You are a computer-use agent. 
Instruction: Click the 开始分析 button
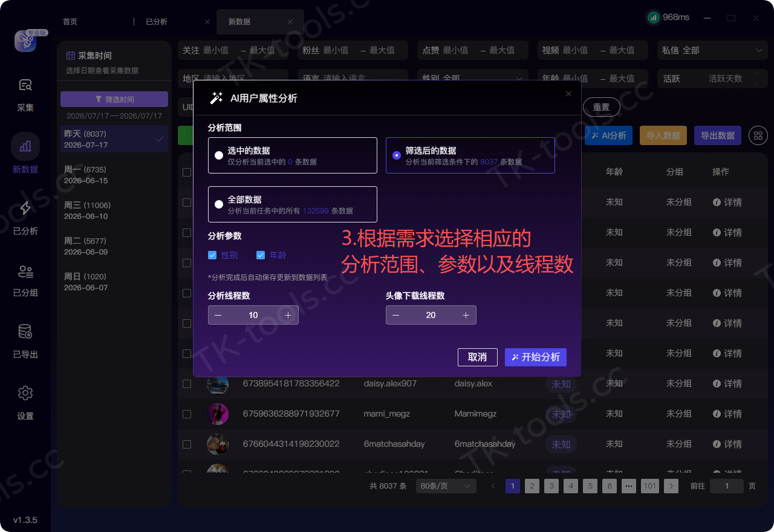click(x=536, y=357)
